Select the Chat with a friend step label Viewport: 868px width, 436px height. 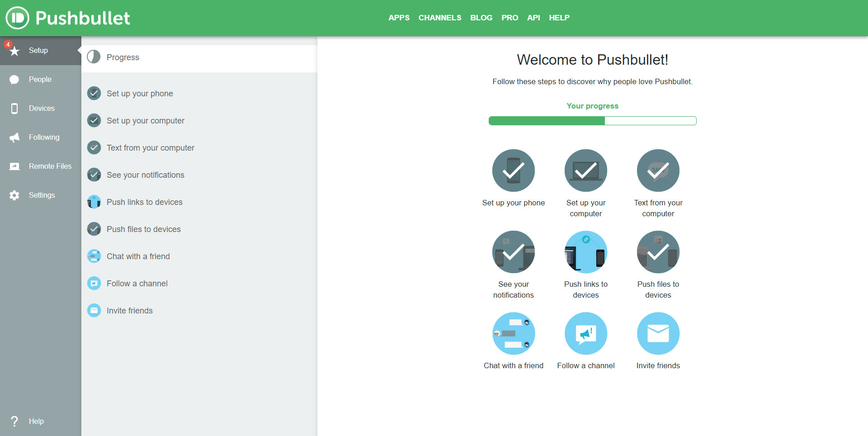pos(138,256)
